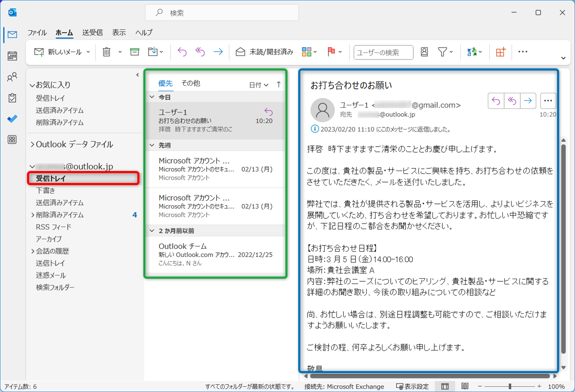The width and height of the screenshot is (575, 392).
Task: Open the address book icon on the ribbon
Action: (424, 52)
